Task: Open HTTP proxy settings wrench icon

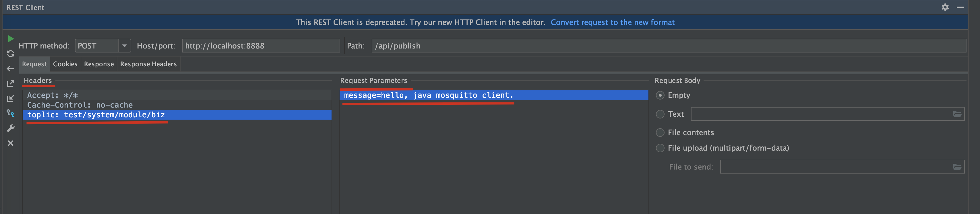Action: [11, 128]
